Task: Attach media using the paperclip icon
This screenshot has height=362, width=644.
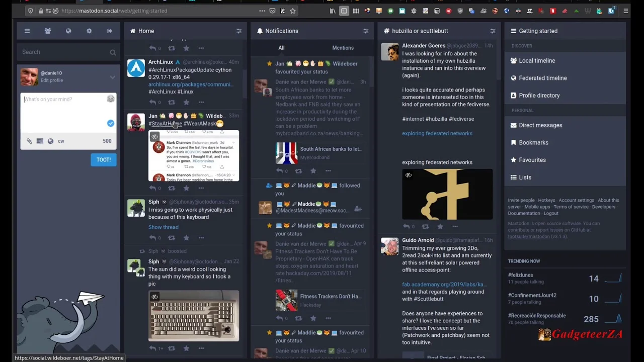Action: (29, 141)
